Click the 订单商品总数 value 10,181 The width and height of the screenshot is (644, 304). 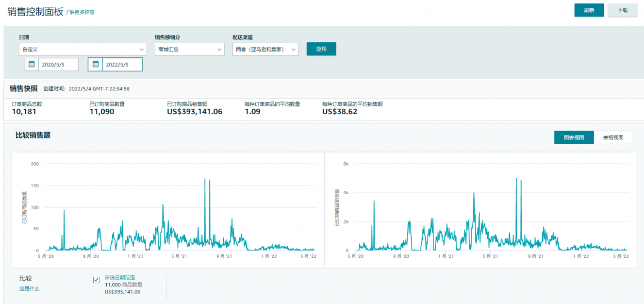pyautogui.click(x=24, y=112)
